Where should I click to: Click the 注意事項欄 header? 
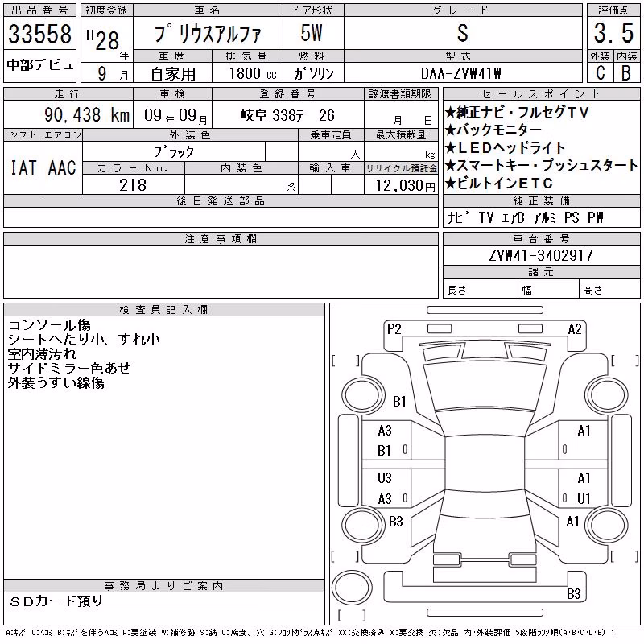pos(221,238)
